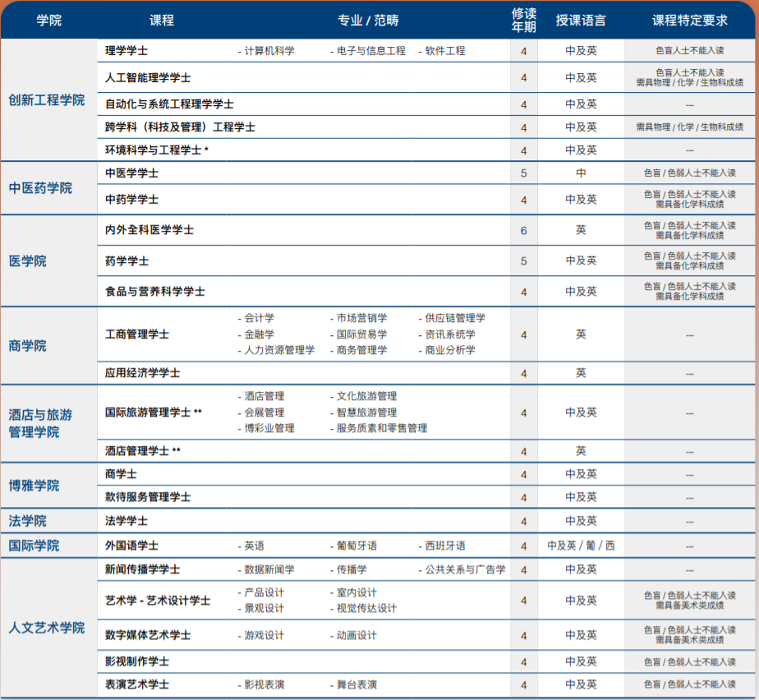Click the 工商管理学士 course name
Screen dimensions: 759x700
coord(137,334)
